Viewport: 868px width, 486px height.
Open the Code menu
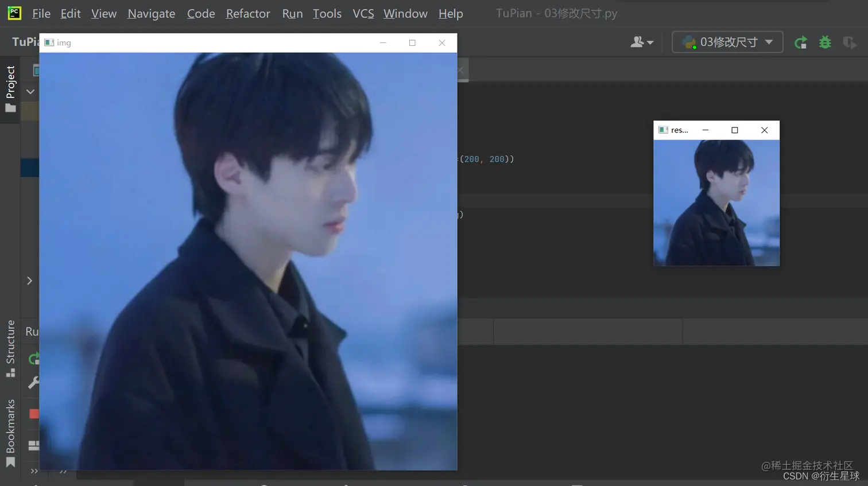201,13
